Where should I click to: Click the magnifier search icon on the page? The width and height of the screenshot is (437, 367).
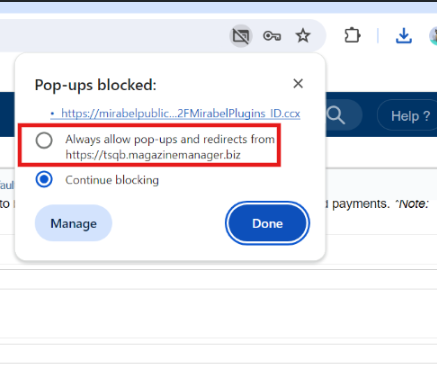335,115
